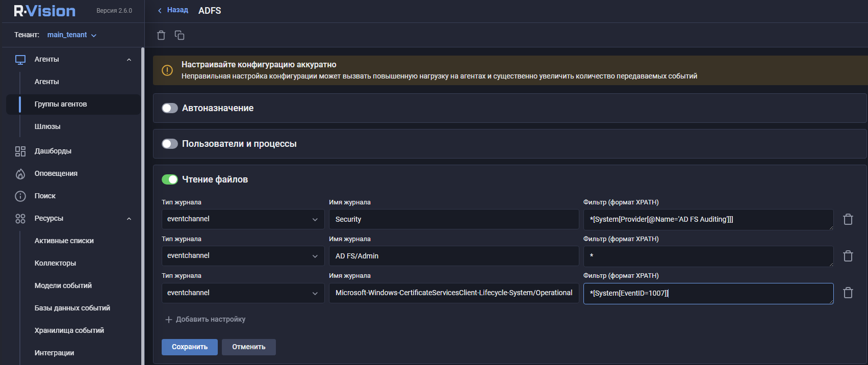Delete ADFS group via top trash icon

[x=161, y=35]
